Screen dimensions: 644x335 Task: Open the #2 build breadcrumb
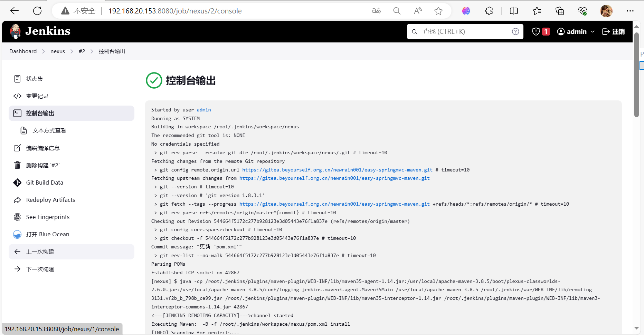click(x=82, y=51)
